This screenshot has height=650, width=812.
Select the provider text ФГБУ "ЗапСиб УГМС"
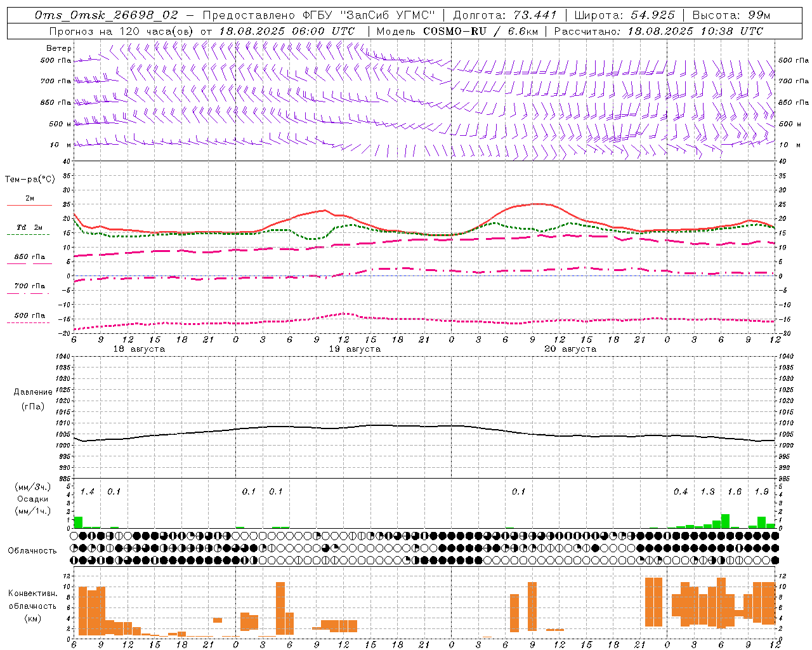(370, 15)
